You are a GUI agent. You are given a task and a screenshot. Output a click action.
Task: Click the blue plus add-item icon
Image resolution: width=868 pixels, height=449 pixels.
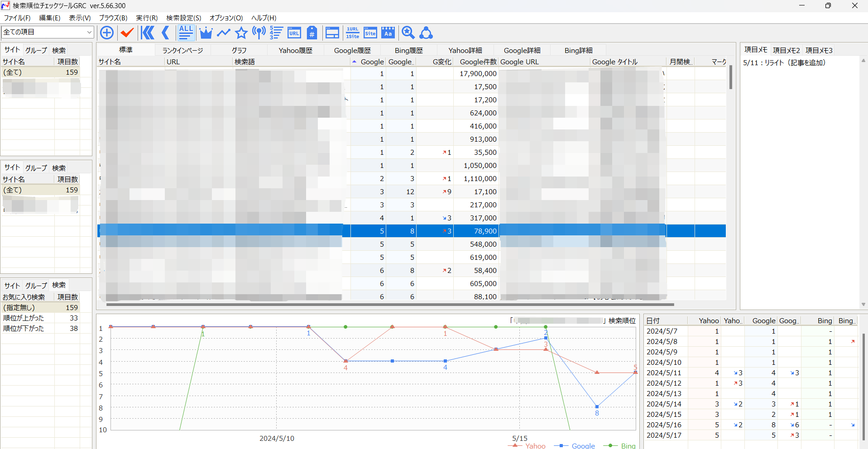pyautogui.click(x=107, y=33)
